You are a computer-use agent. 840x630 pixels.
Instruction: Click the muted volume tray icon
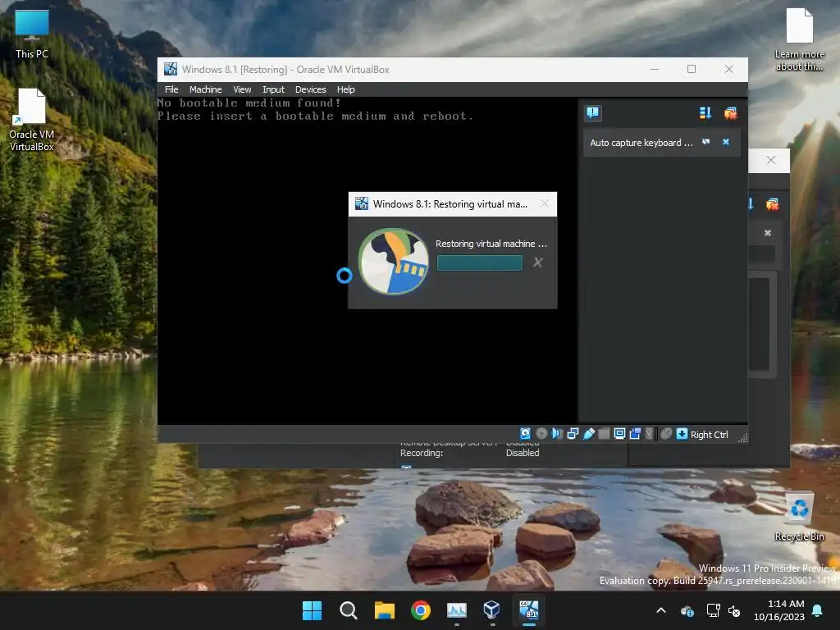[x=734, y=610]
